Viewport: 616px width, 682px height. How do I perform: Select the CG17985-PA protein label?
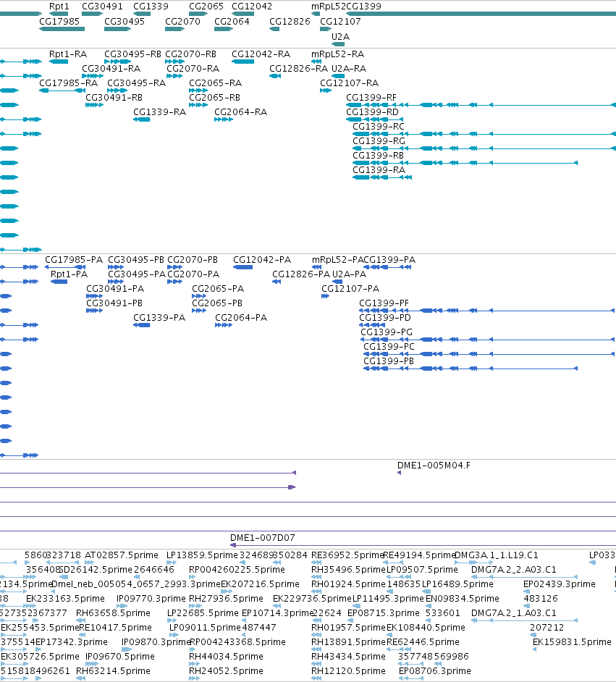click(x=74, y=260)
